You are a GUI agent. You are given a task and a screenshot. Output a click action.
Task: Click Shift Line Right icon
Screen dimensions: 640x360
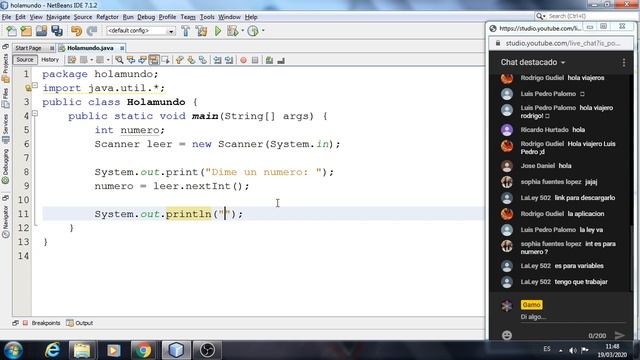tap(229, 60)
